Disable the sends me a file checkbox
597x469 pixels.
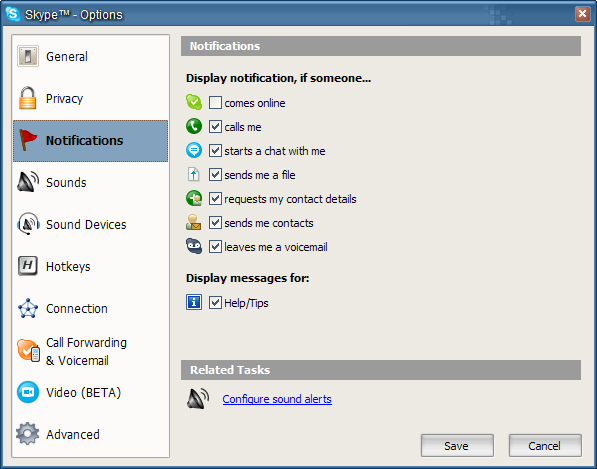[215, 174]
